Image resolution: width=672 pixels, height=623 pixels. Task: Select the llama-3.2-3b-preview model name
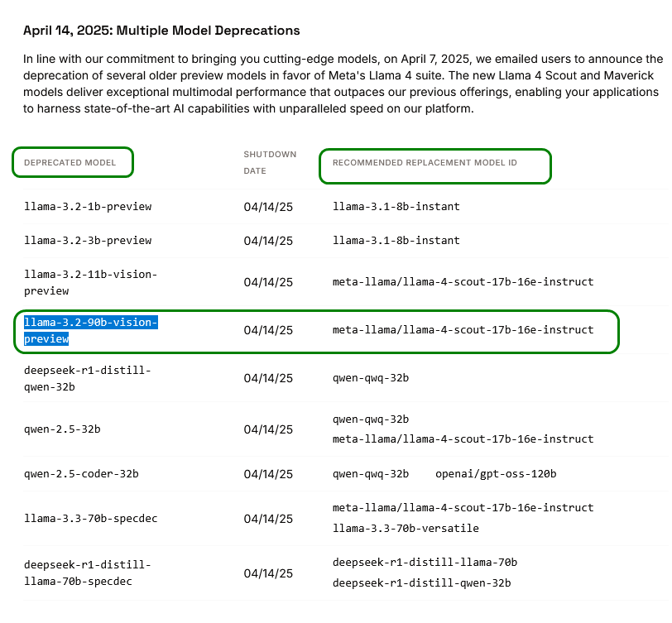[88, 240]
